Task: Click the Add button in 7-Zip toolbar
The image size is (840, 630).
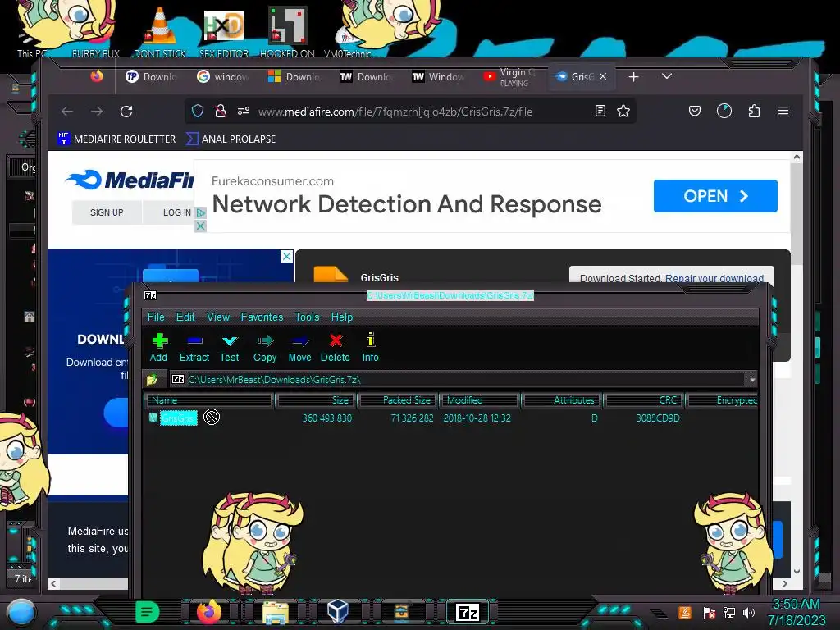Action: tap(158, 348)
